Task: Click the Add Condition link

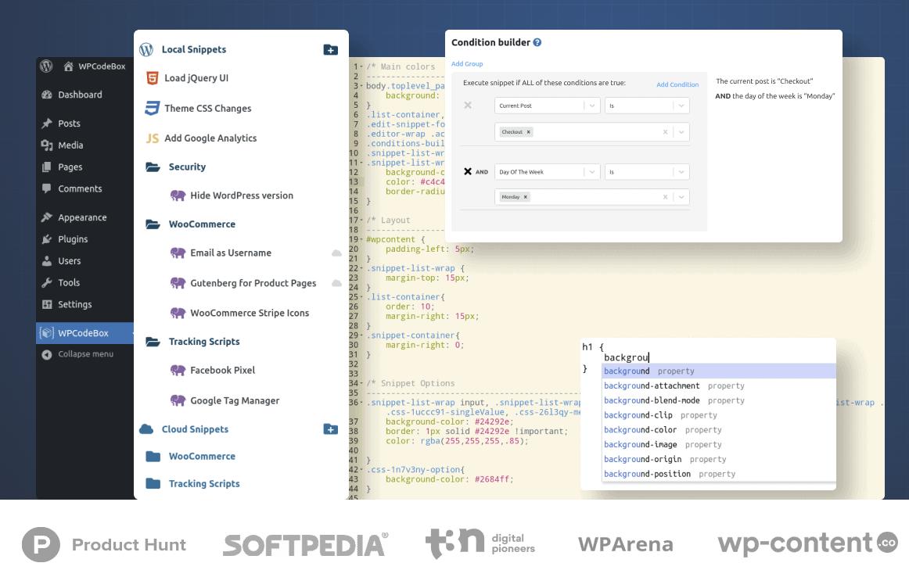Action: click(677, 84)
